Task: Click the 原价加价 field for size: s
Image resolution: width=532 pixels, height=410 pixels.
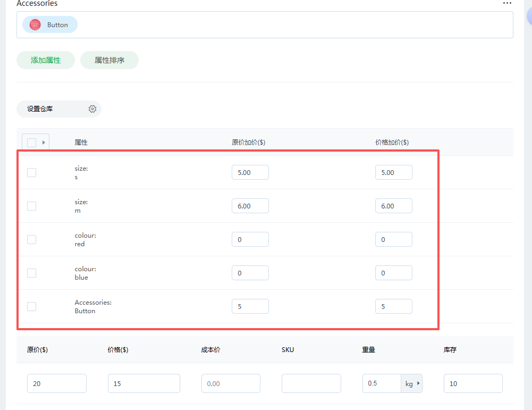Action: point(250,172)
